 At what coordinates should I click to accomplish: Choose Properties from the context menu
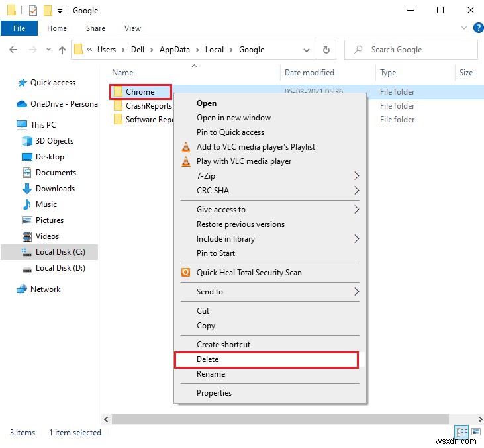click(x=214, y=393)
